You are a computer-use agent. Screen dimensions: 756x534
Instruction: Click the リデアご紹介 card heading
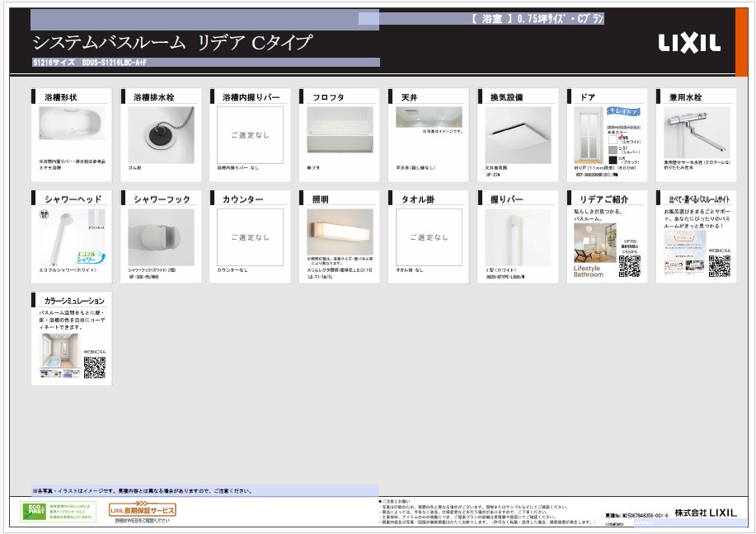(x=604, y=199)
